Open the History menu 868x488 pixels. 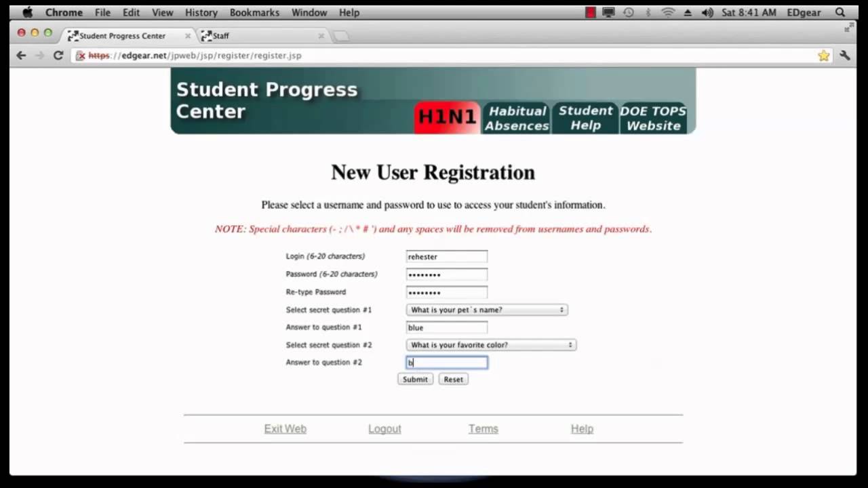(x=201, y=12)
